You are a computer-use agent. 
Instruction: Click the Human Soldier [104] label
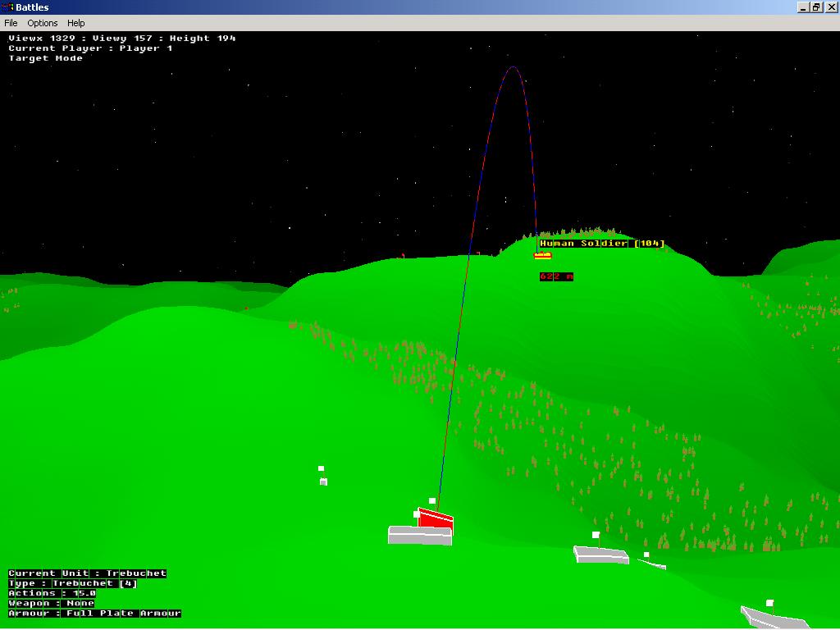click(601, 244)
